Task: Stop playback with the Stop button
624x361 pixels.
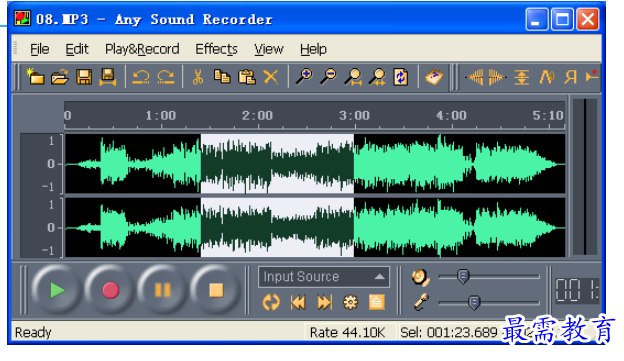Action: point(216,290)
